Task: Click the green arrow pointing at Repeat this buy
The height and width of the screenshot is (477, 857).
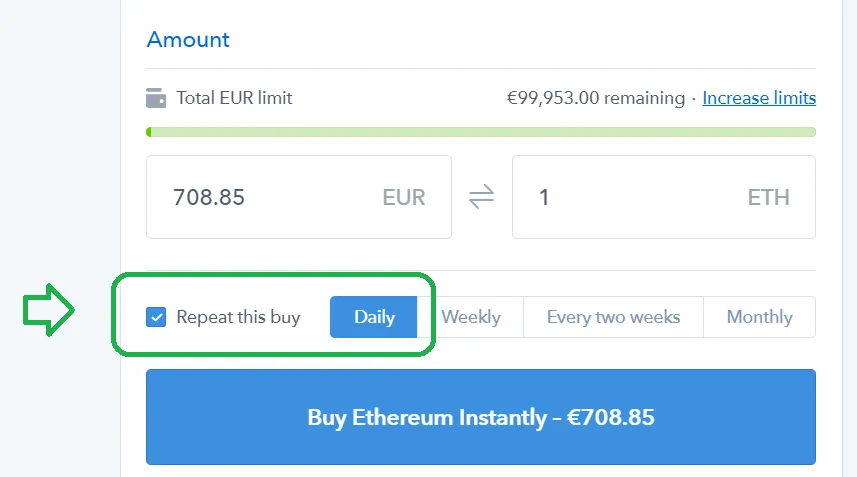Action: (x=49, y=310)
